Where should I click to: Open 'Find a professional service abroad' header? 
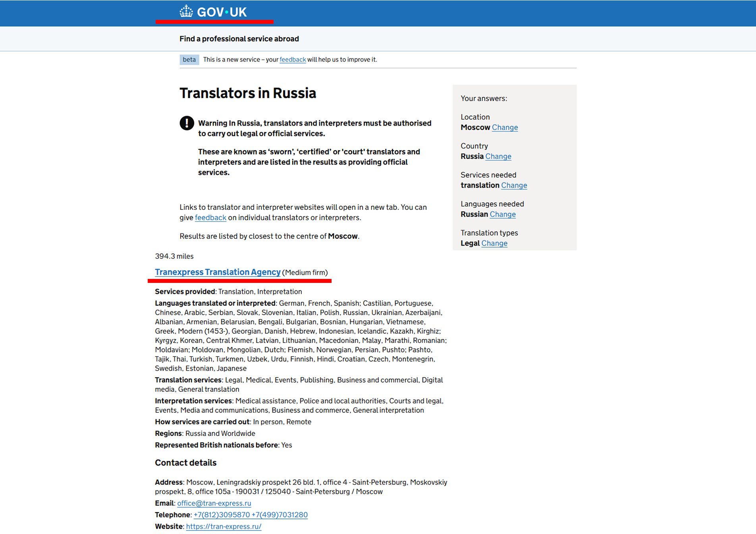(239, 39)
